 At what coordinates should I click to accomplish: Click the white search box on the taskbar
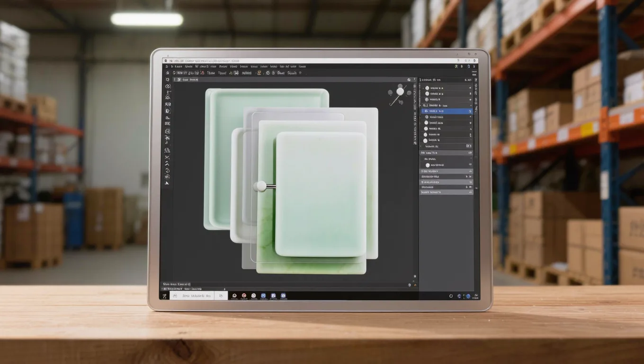pyautogui.click(x=198, y=295)
